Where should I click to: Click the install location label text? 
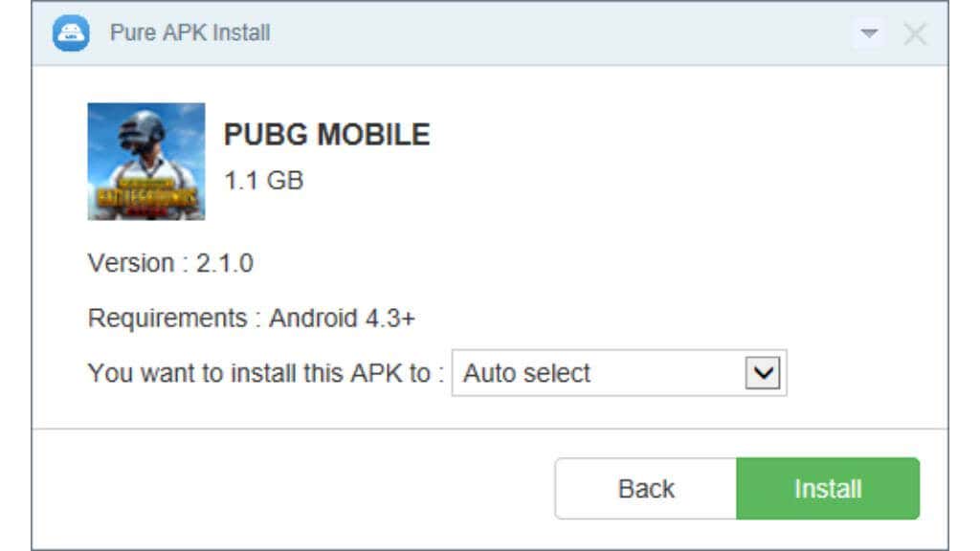tap(266, 373)
